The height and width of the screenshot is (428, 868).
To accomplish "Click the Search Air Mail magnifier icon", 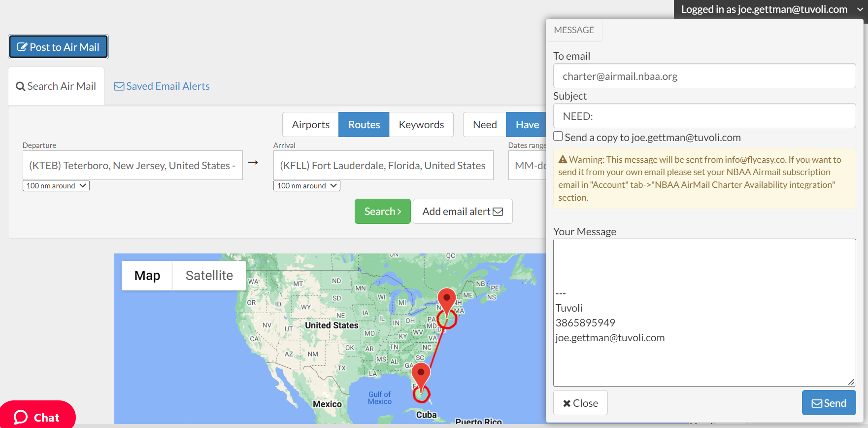I will click(20, 87).
